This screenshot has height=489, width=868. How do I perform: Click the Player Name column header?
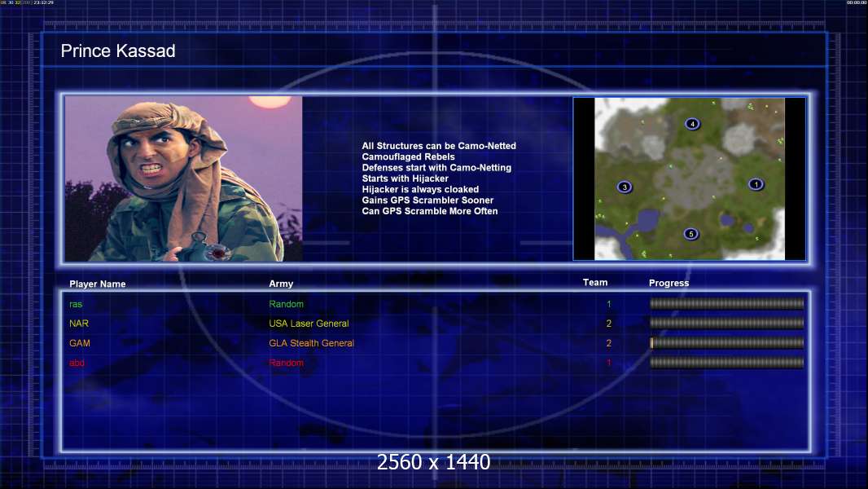pos(98,284)
